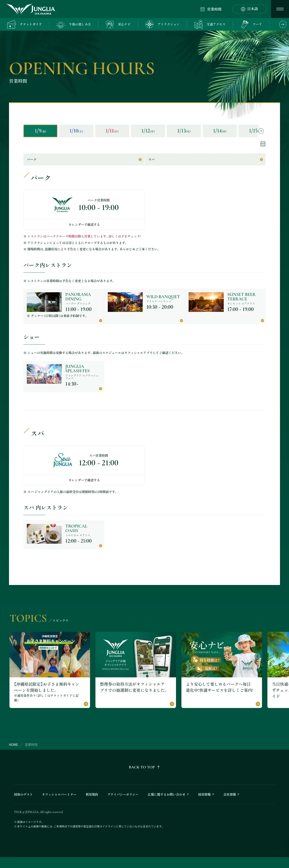Viewport: 289px width, 868px height.
Task: Click the 【沖縄県民限定】お子さま無料キャン topic title
Action: [x=46, y=687]
